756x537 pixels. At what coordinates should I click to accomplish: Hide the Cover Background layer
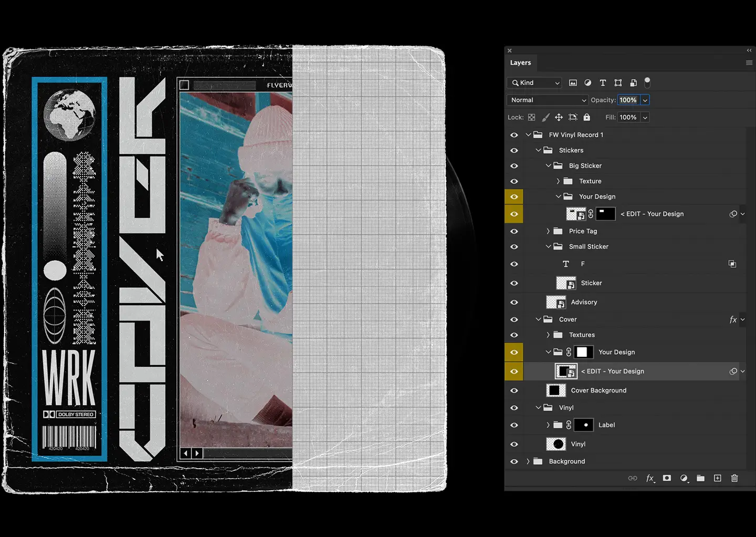(514, 390)
